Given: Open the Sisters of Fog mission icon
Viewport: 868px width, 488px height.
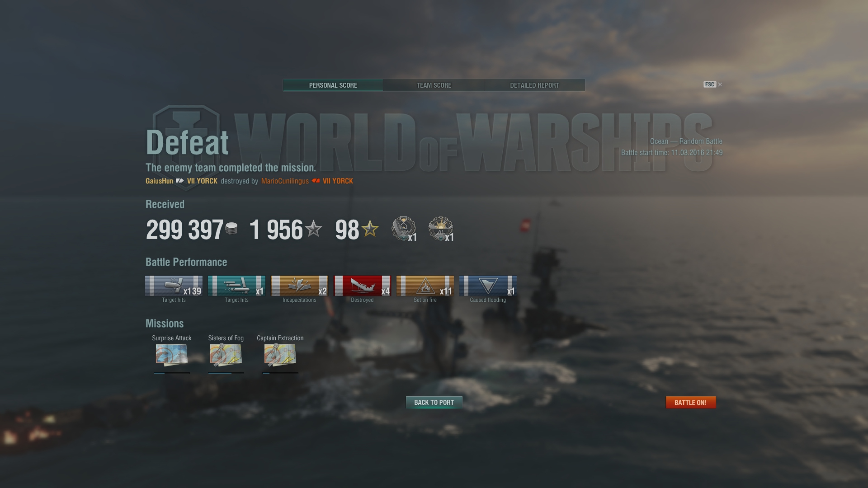Looking at the screenshot, I should 226,355.
